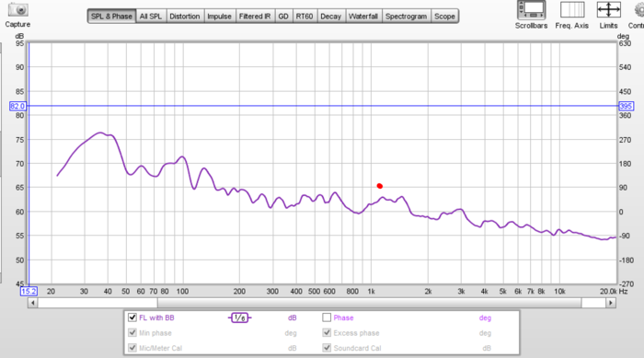This screenshot has height=358, width=644.
Task: Toggle the Soundcard Cal checkbox
Action: pos(327,348)
